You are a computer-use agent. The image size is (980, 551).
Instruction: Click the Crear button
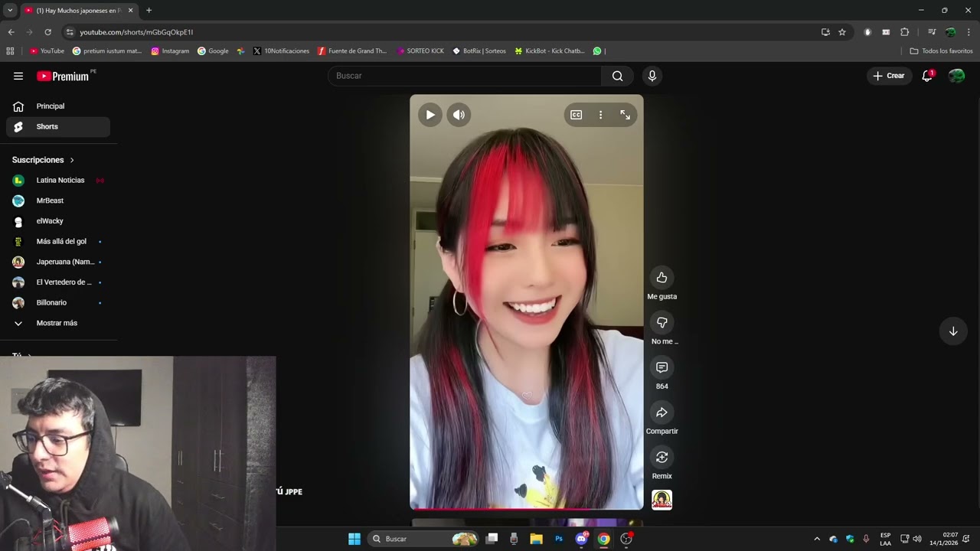[889, 76]
